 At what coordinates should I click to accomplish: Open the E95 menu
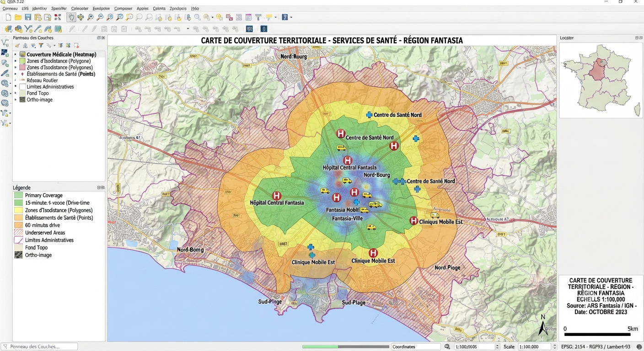pos(25,8)
